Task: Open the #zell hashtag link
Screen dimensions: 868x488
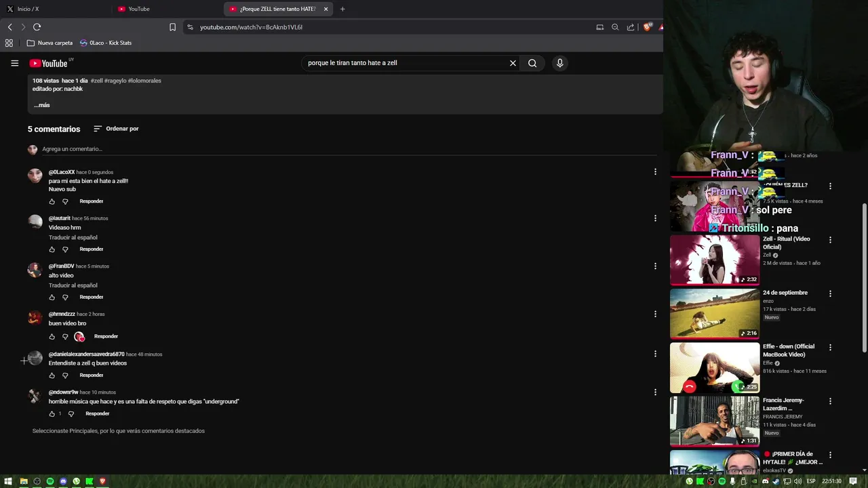Action: 96,81
